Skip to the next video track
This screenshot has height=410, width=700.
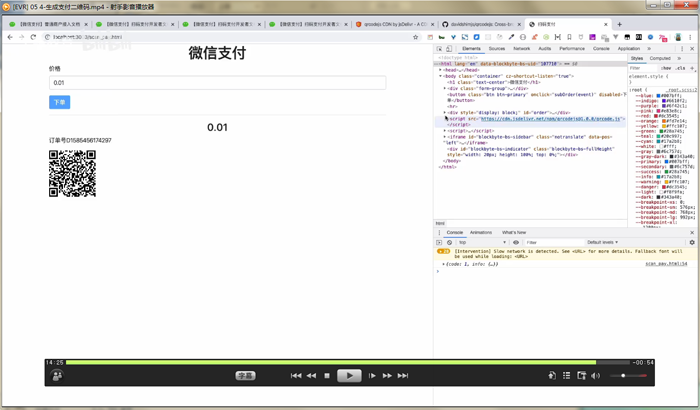(x=403, y=376)
